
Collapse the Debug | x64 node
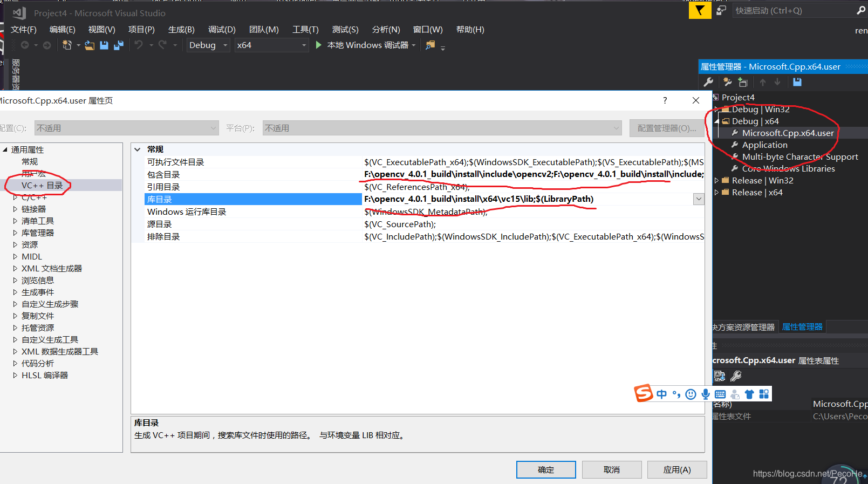click(x=716, y=121)
